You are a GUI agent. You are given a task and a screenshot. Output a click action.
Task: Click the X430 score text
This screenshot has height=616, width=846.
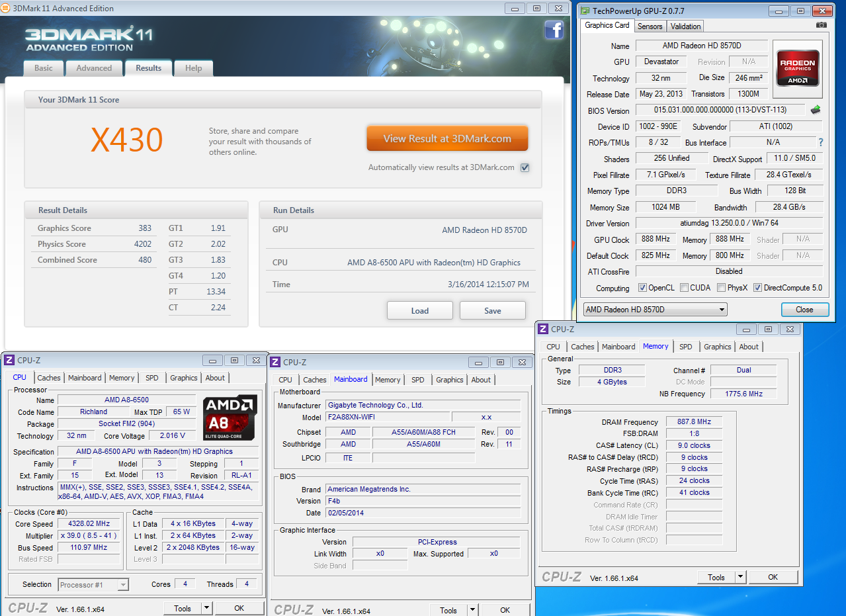pyautogui.click(x=127, y=140)
